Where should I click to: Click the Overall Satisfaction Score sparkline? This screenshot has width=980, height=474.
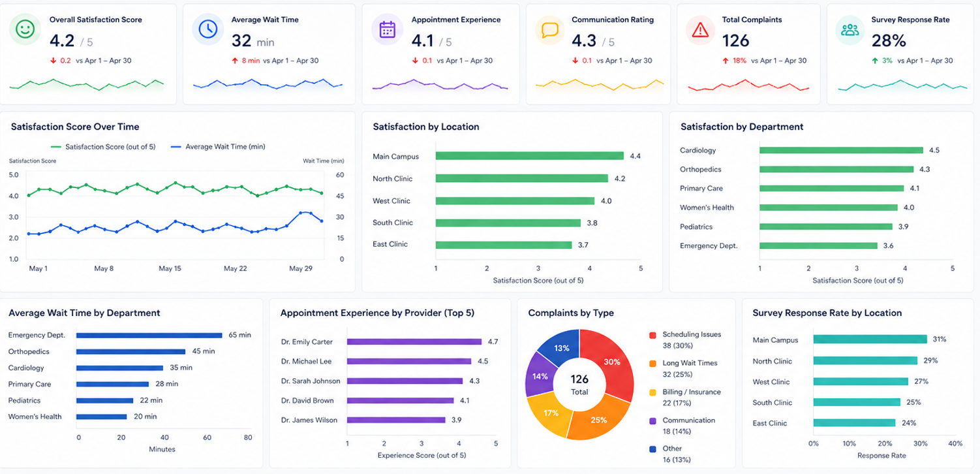pos(86,84)
